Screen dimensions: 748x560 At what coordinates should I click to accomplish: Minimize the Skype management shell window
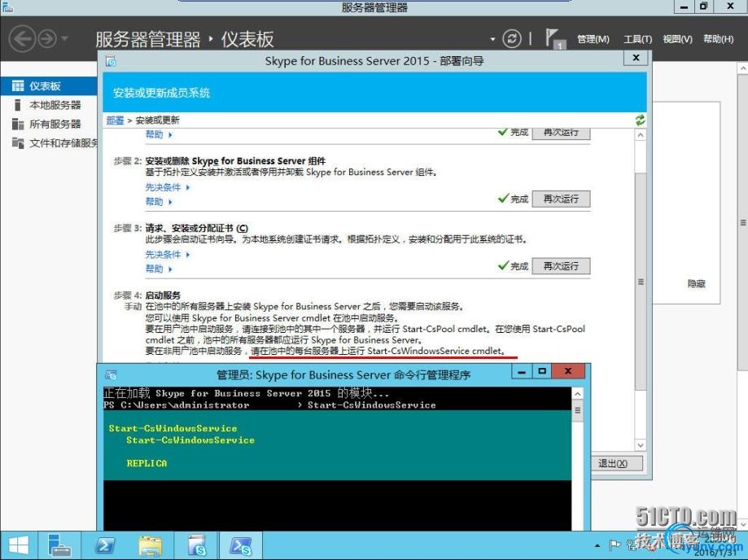[522, 371]
